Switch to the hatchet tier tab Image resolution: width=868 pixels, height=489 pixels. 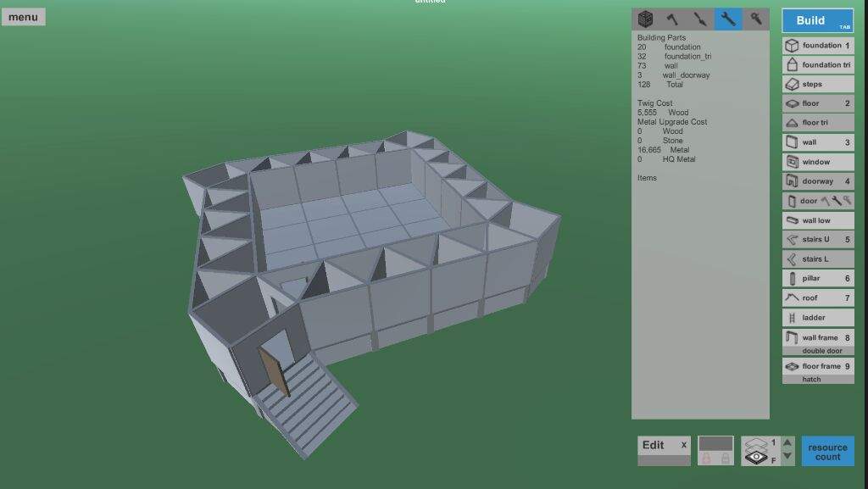pyautogui.click(x=672, y=19)
